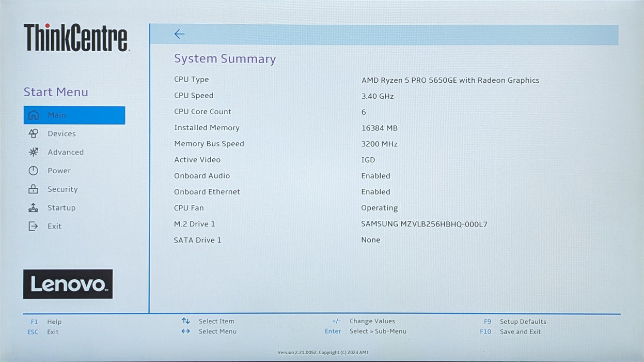This screenshot has width=644, height=362.
Task: Select the CPU Speed label
Action: pos(194,96)
